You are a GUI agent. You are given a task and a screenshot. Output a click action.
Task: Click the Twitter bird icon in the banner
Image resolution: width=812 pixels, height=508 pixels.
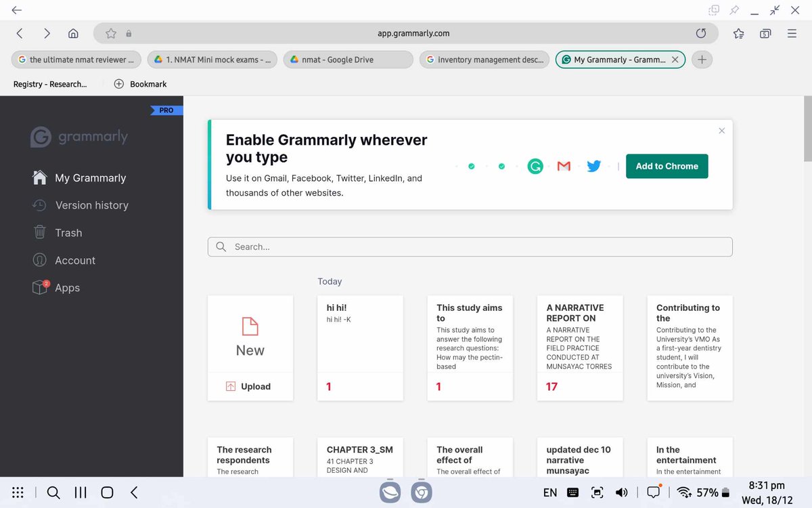coord(594,166)
